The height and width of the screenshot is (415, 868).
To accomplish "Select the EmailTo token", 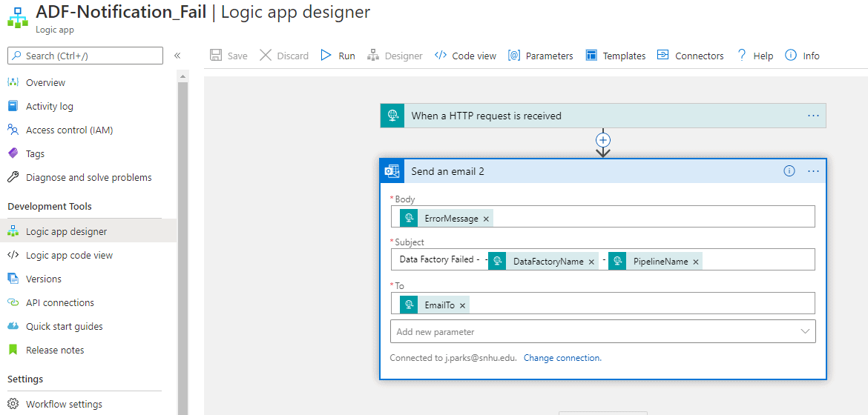I will pos(434,305).
